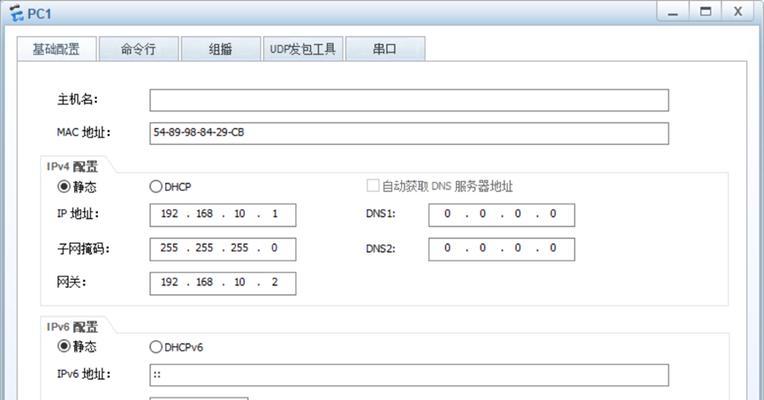The height and width of the screenshot is (400, 764).
Task: Switch to UDP发包工具 tab
Action: tap(303, 49)
